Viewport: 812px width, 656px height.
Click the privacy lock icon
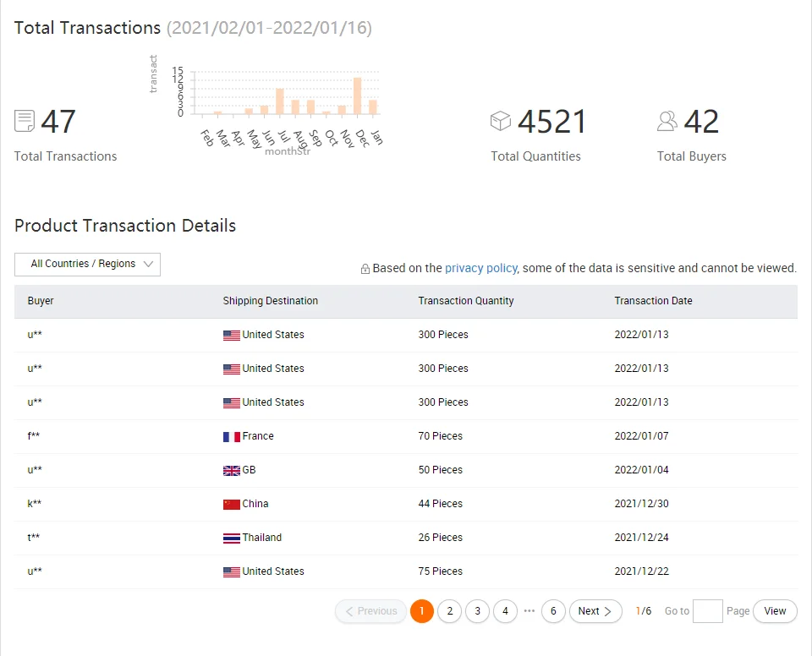click(x=365, y=269)
